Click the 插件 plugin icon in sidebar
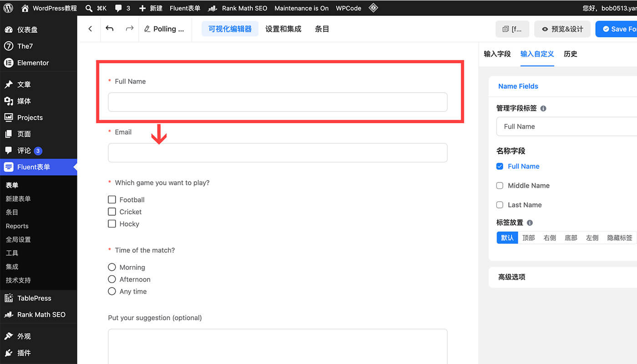Image resolution: width=637 pixels, height=364 pixels. (x=9, y=353)
